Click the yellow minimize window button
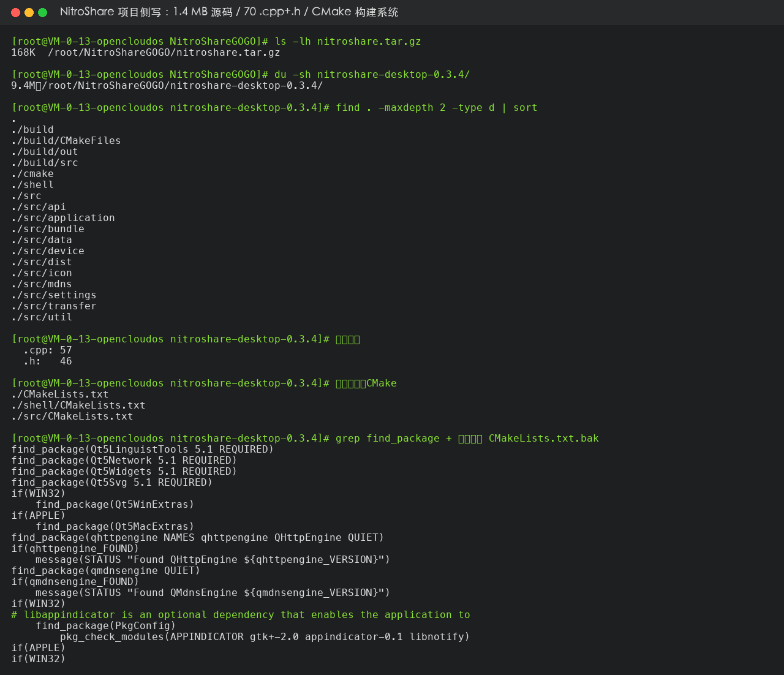This screenshot has width=784, height=675. (x=29, y=12)
